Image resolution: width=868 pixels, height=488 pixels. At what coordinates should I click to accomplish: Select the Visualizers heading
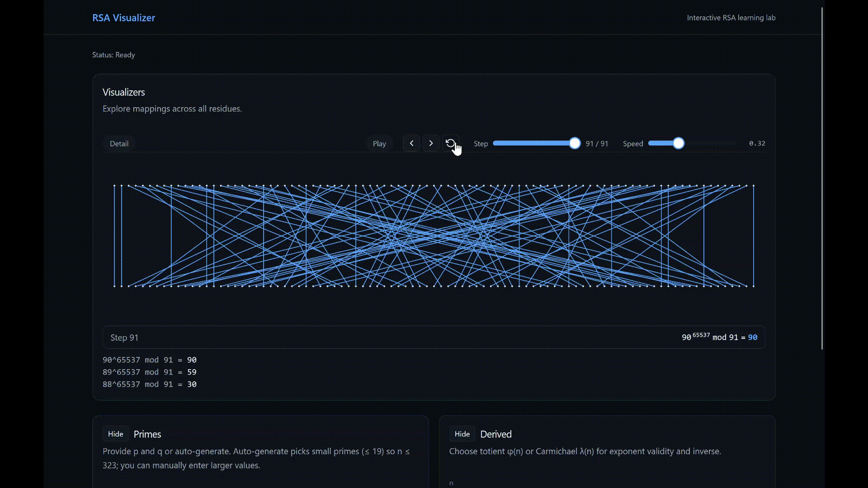pyautogui.click(x=123, y=92)
